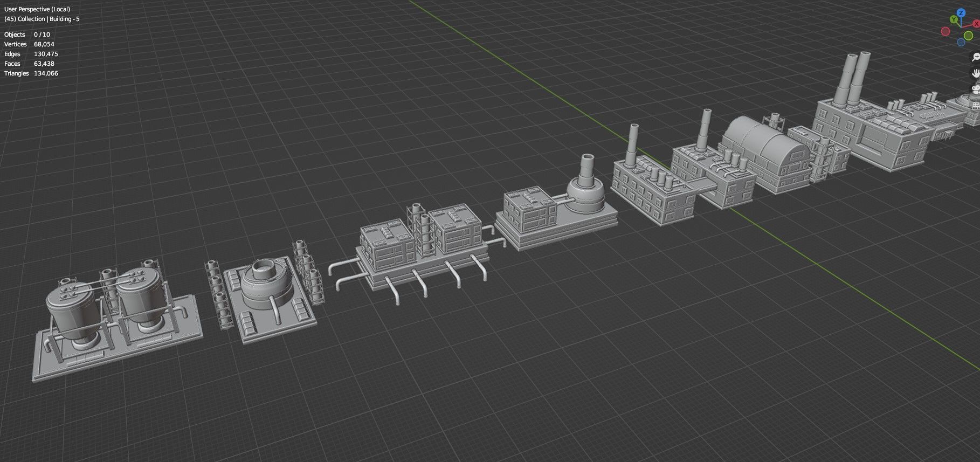This screenshot has height=462, width=980.
Task: Click the blue Z axis gizmo handle
Action: coord(961,13)
